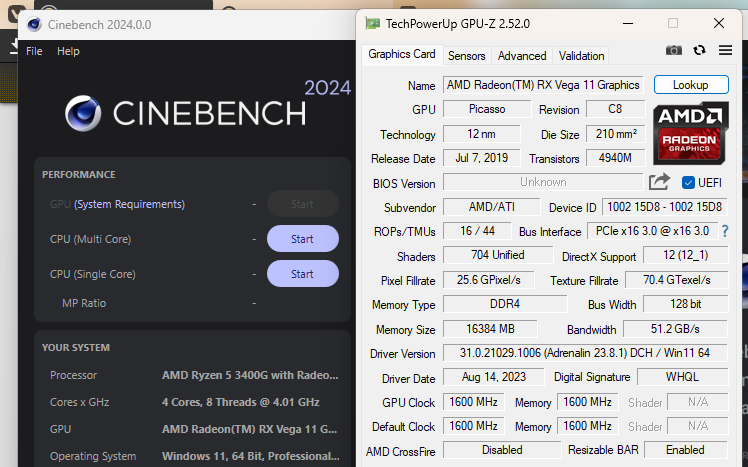Viewport: 748px width, 467px height.
Task: Click the Device ID 1002 15D8 value
Action: pyautogui.click(x=665, y=207)
